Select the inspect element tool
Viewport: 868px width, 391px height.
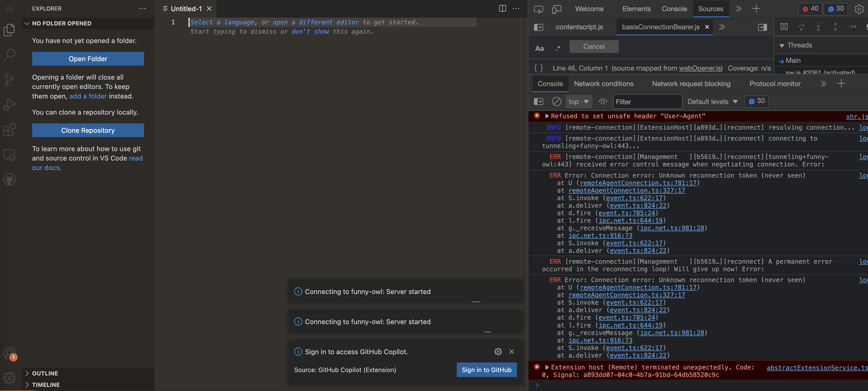(x=538, y=9)
